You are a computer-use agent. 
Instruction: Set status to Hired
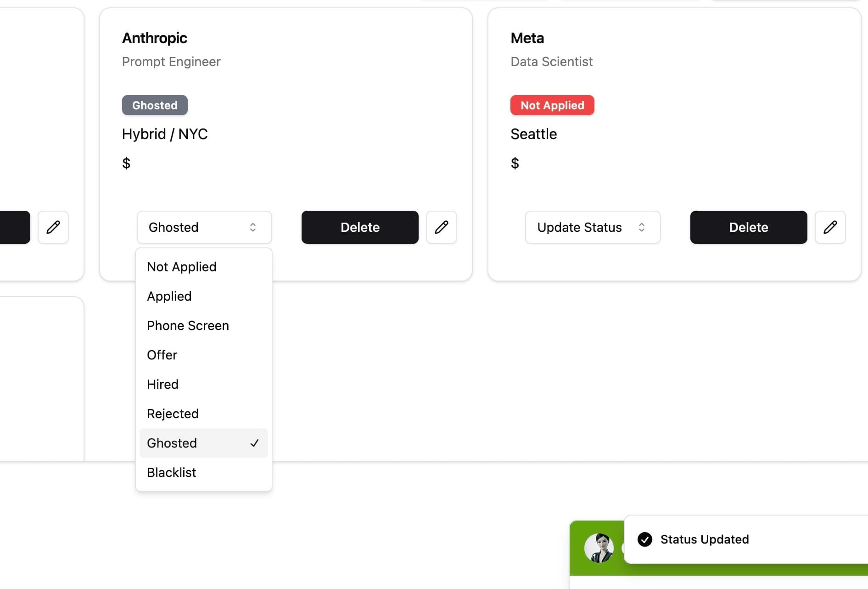[162, 384]
